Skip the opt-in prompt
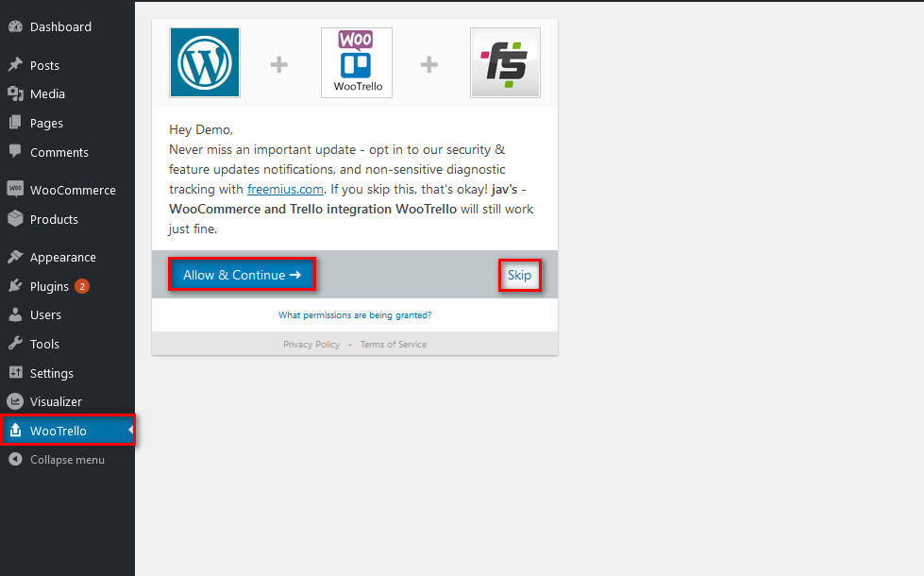This screenshot has height=576, width=924. coord(519,276)
